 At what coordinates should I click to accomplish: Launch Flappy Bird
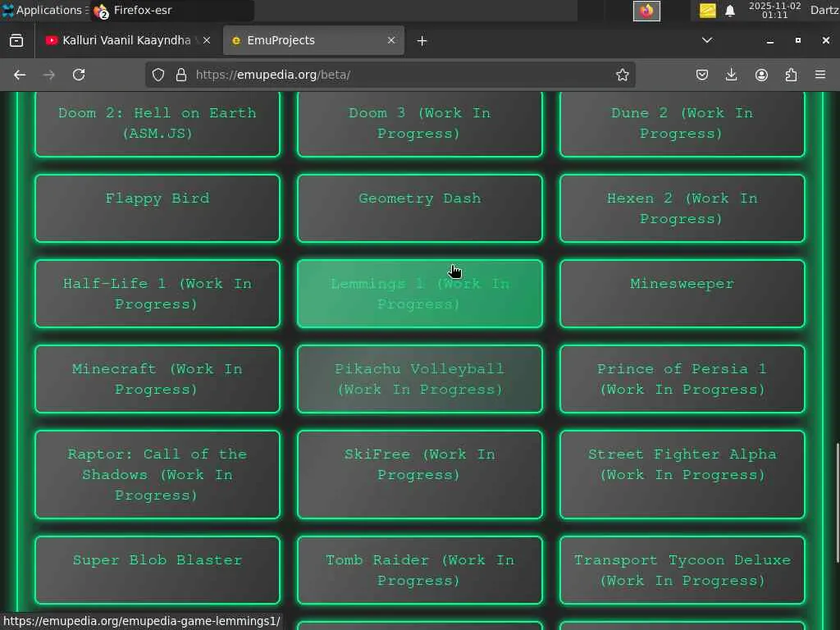click(x=157, y=208)
